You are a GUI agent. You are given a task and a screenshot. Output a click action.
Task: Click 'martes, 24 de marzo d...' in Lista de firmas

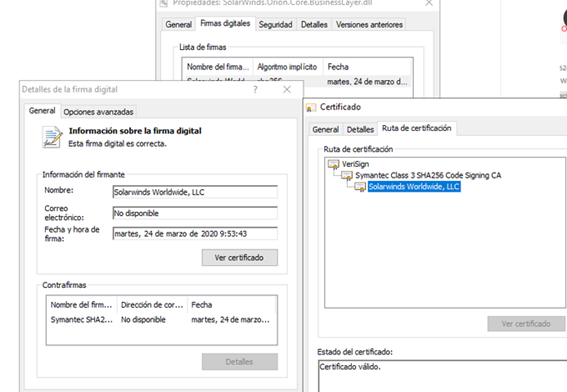click(367, 82)
